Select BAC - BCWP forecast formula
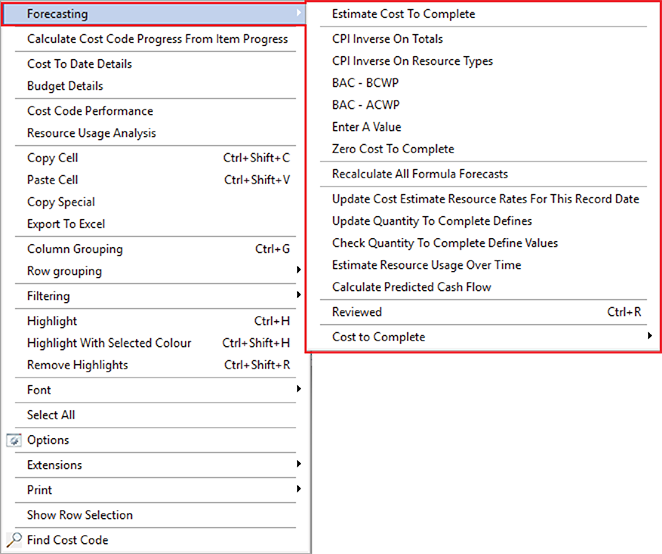Screen dimensions: 662x554 [x=364, y=83]
